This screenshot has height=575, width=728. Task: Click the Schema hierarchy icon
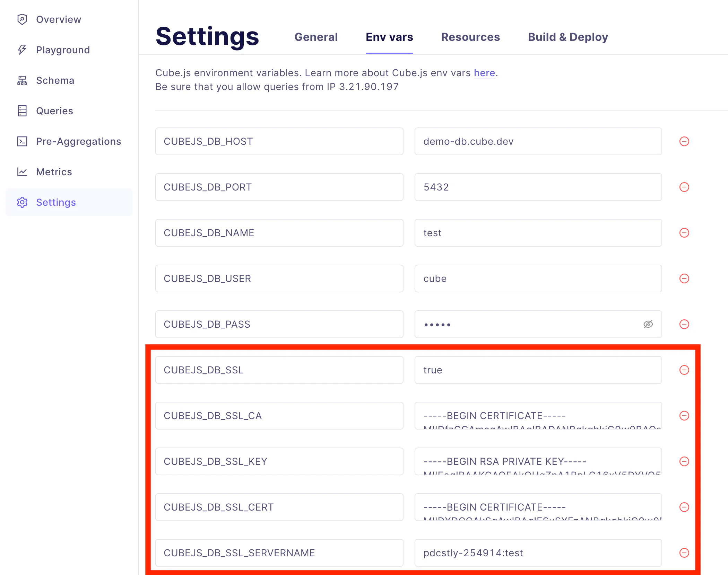pos(22,80)
